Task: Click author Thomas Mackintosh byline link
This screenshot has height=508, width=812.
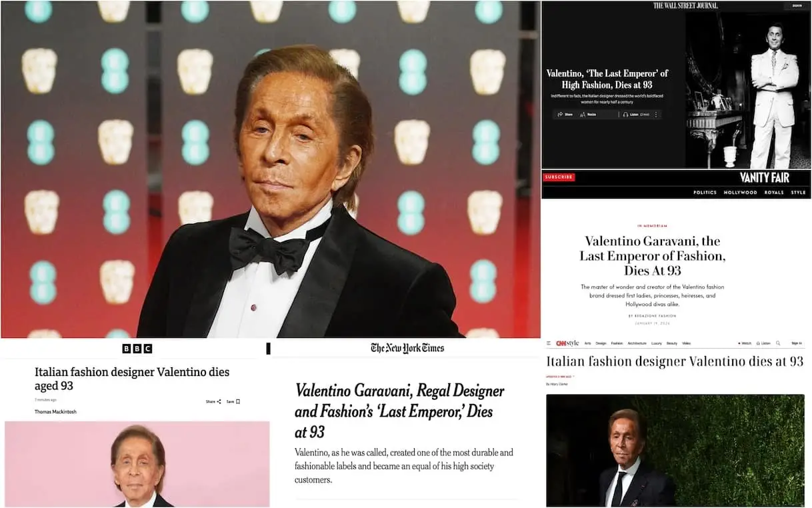Action: pos(55,412)
